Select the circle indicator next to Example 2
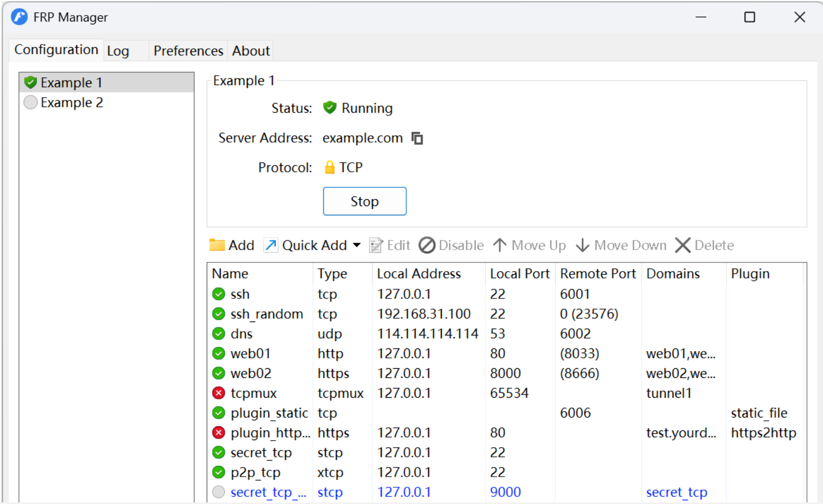823x504 pixels. (x=31, y=102)
